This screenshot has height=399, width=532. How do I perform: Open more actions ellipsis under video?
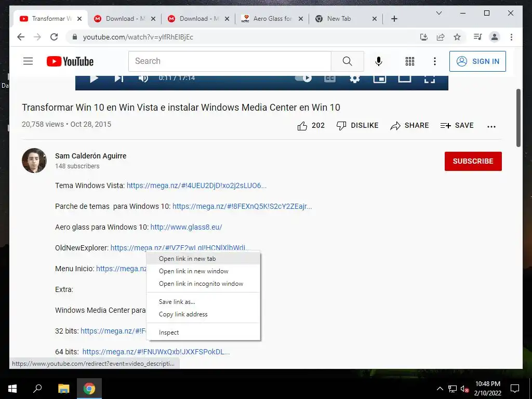[491, 126]
